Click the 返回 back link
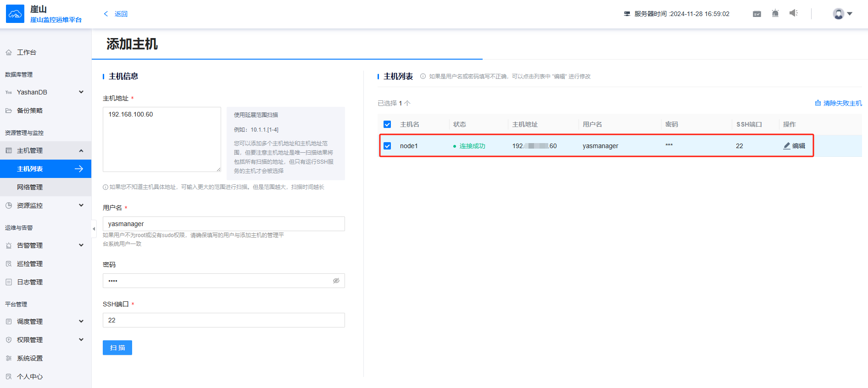The height and width of the screenshot is (388, 868). click(x=121, y=14)
